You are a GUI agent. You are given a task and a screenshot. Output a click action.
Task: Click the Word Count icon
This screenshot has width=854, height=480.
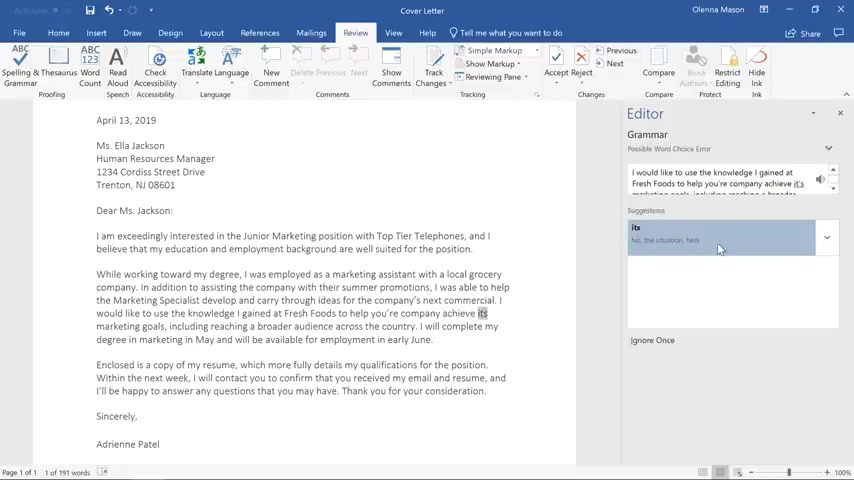pyautogui.click(x=90, y=66)
